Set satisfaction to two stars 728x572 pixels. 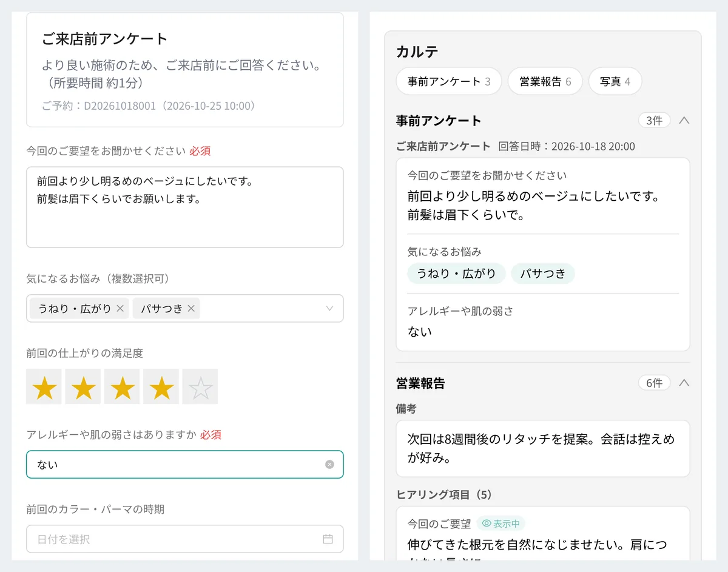click(x=83, y=386)
